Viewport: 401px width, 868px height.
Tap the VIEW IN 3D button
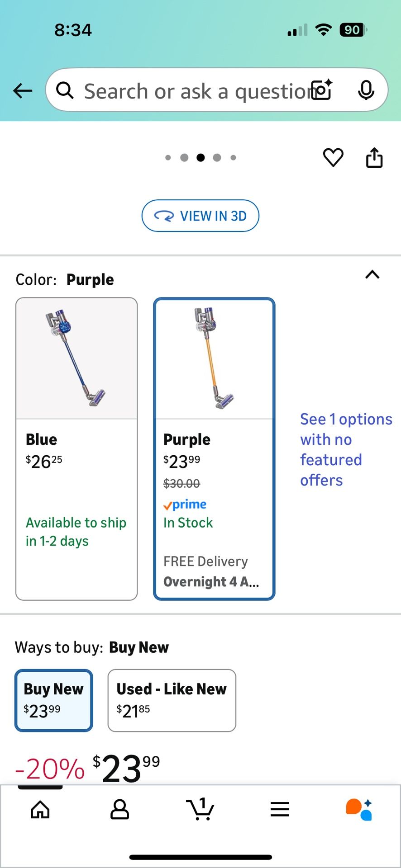200,216
